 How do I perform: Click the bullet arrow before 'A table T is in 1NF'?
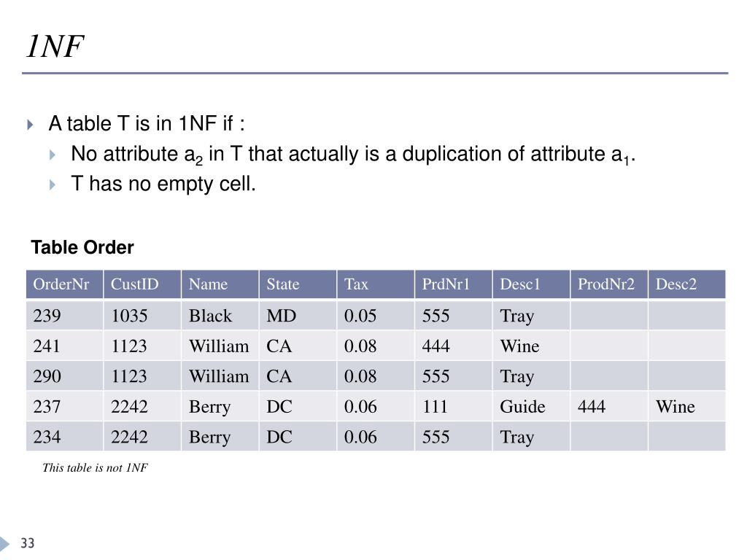coord(31,125)
